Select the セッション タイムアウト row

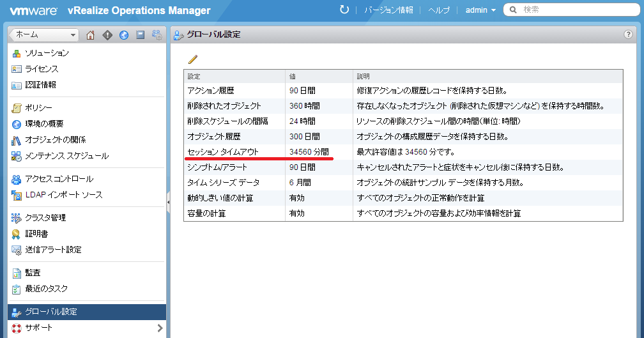click(x=403, y=152)
